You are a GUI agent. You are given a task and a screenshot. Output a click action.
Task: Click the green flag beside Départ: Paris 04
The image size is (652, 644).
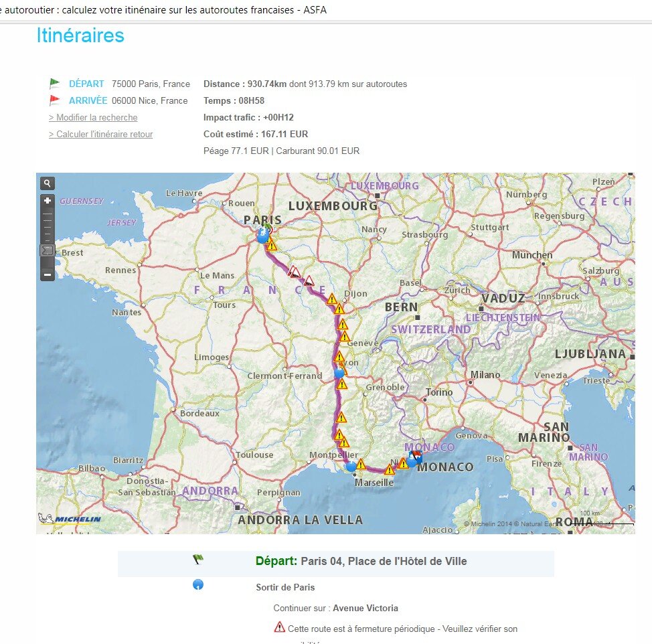(x=198, y=560)
